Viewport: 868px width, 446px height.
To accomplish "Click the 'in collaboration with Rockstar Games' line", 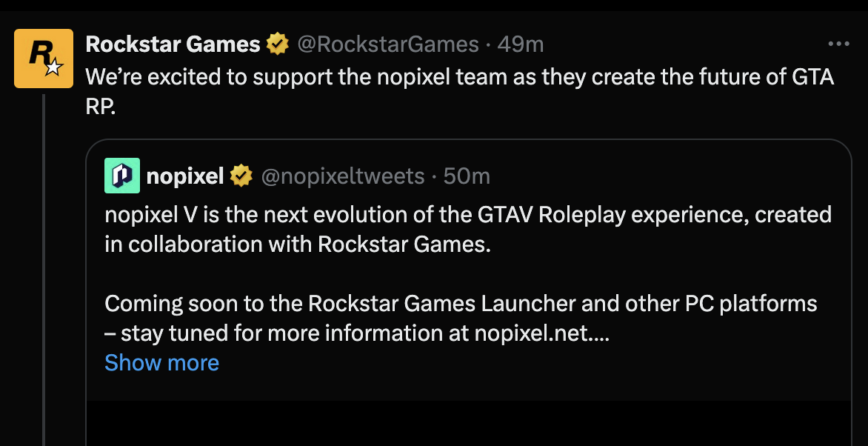I will [x=297, y=244].
